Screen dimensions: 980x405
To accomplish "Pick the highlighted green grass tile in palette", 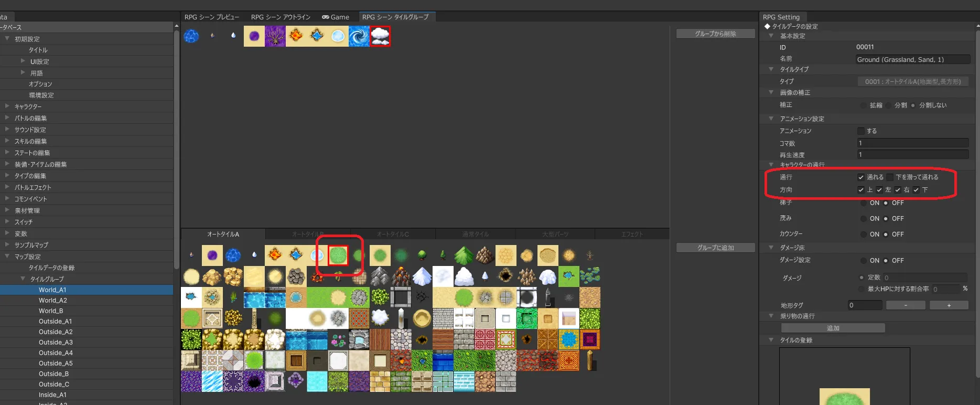I will 338,255.
